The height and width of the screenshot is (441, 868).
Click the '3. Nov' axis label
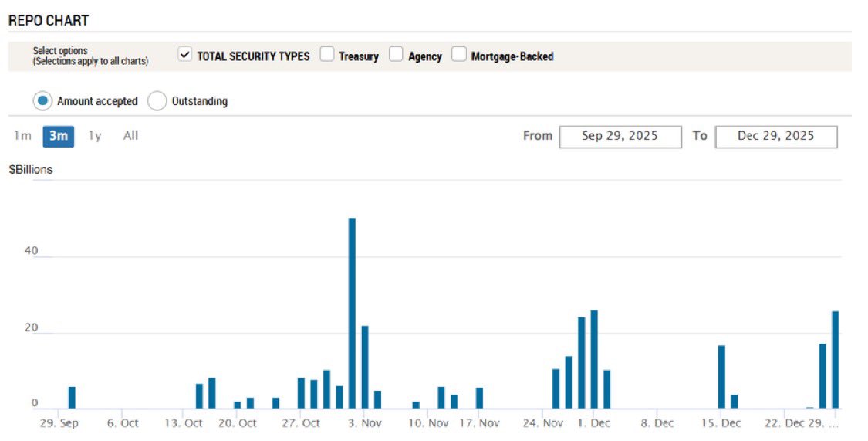pos(364,423)
